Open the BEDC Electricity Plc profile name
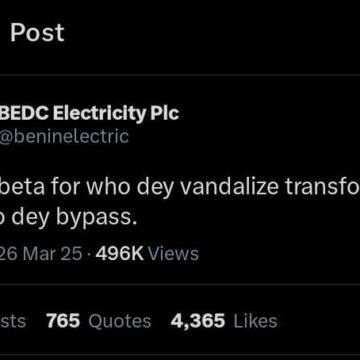 pos(89,114)
